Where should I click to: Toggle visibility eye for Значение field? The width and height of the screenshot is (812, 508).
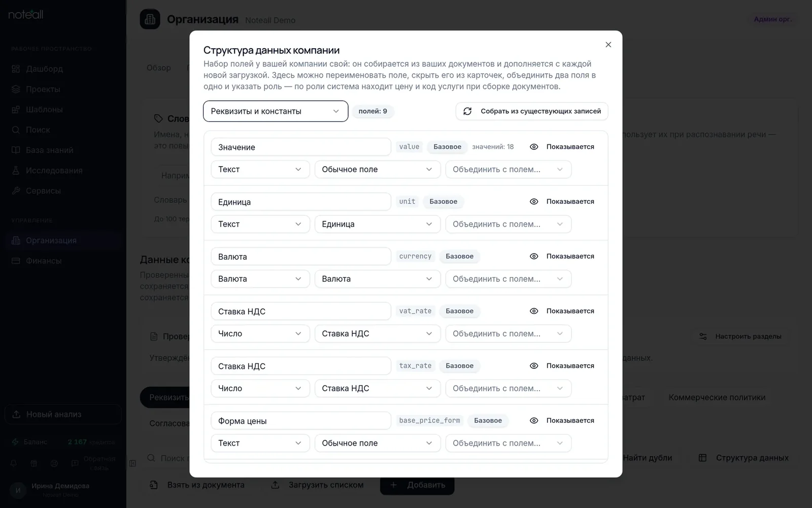pos(534,147)
